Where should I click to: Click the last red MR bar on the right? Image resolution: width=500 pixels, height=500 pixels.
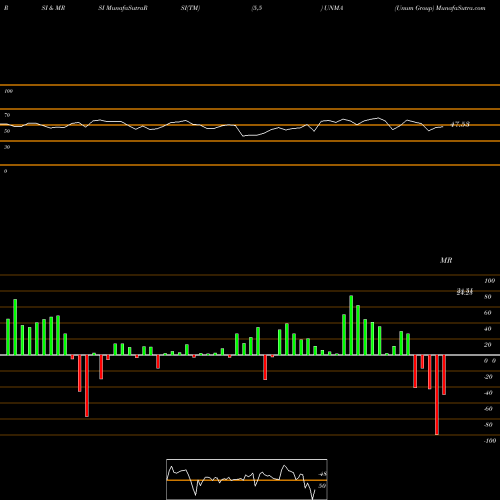[x=444, y=375]
